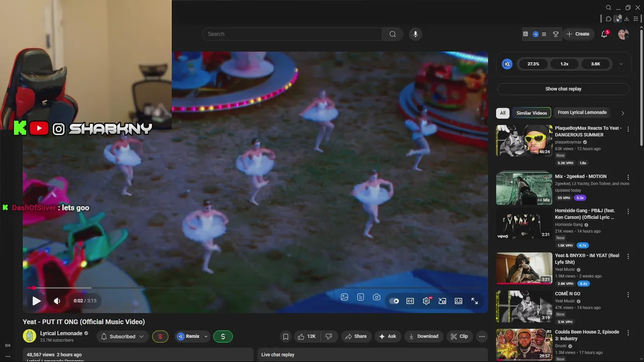Open the transcript icon in the player controls
Viewport: 644px width, 362px height.
click(361, 297)
